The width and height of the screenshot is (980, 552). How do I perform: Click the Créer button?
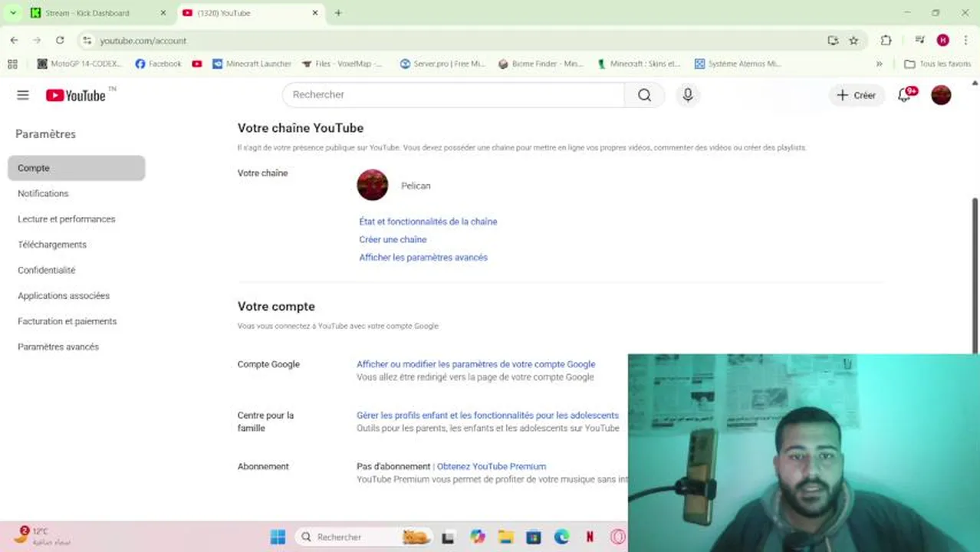[x=856, y=95]
